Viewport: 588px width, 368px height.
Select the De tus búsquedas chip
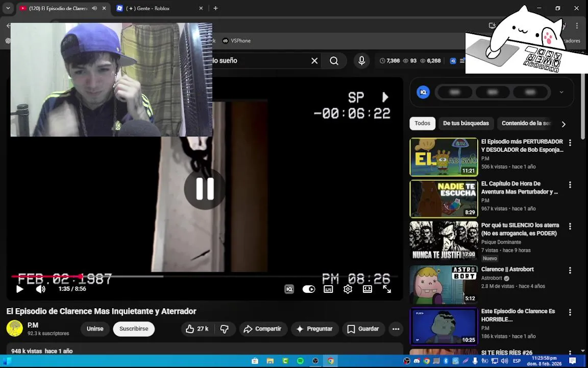(466, 124)
